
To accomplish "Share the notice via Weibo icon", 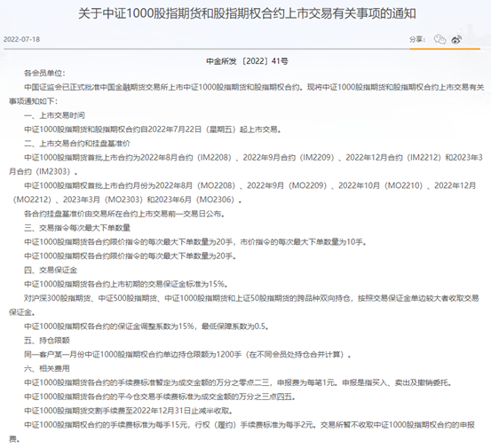I will pyautogui.click(x=456, y=39).
